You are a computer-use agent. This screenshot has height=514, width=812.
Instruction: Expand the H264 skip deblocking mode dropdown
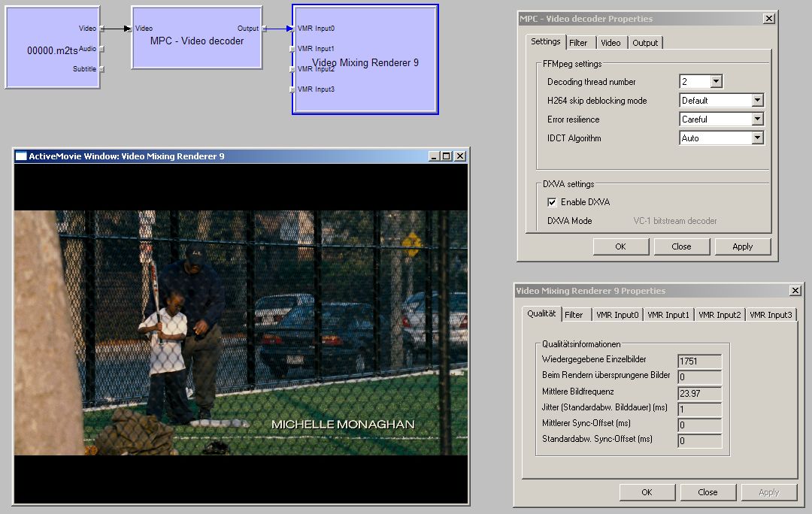tap(757, 101)
